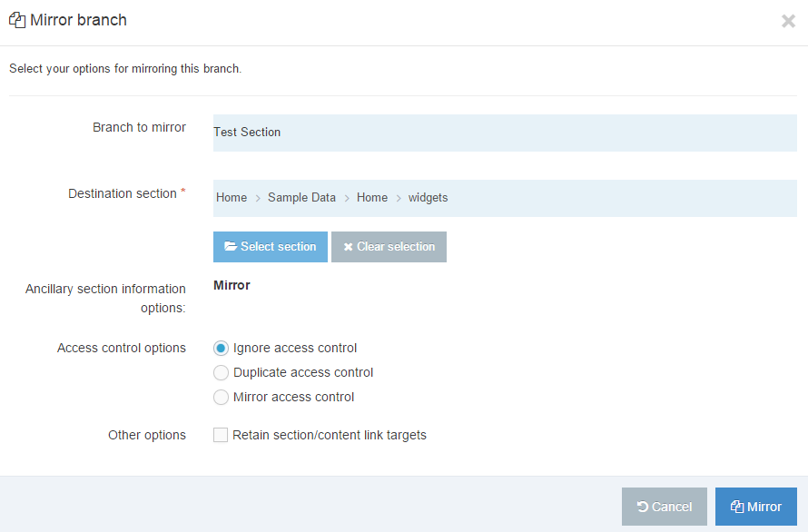The width and height of the screenshot is (808, 532).
Task: Click chevron between Sample Data and second Home
Action: click(x=347, y=198)
